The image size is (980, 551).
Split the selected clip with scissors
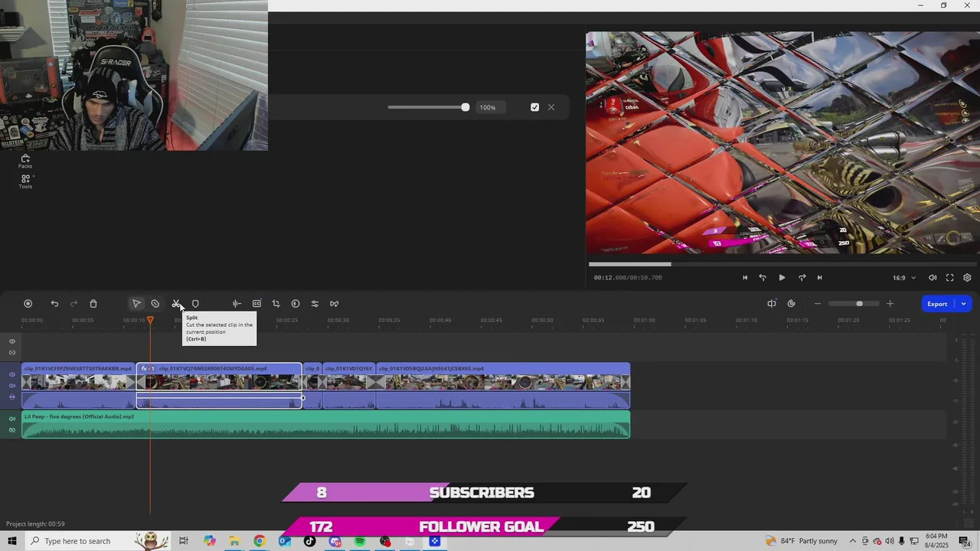pos(176,304)
